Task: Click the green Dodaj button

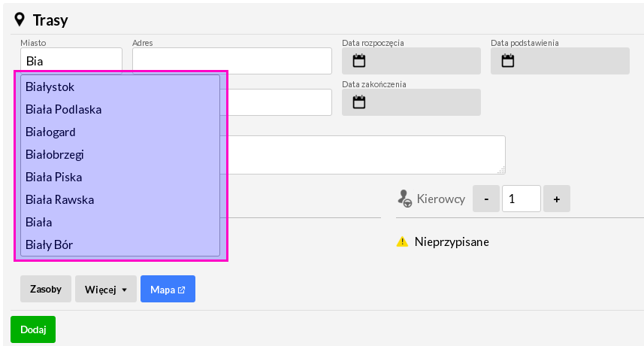Action: click(33, 329)
